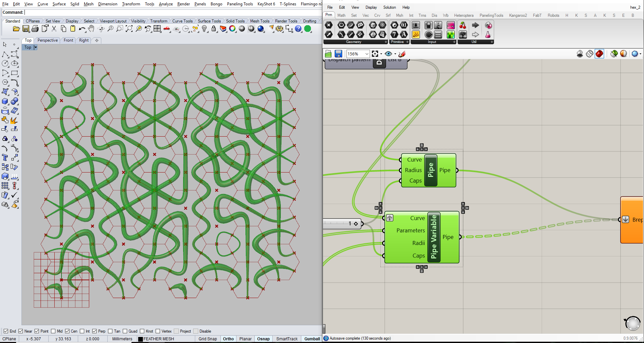Toggle the Ortho status button

click(228, 339)
